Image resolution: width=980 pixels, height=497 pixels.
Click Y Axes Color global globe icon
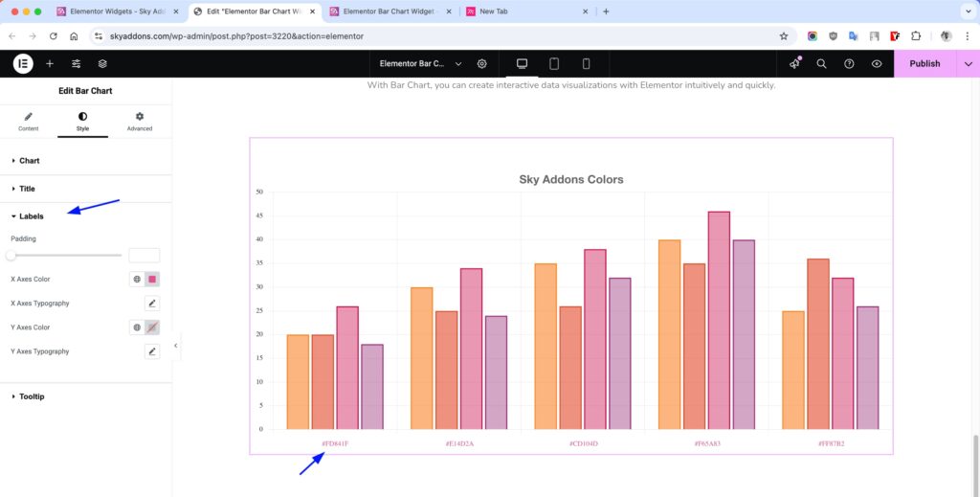click(x=137, y=328)
